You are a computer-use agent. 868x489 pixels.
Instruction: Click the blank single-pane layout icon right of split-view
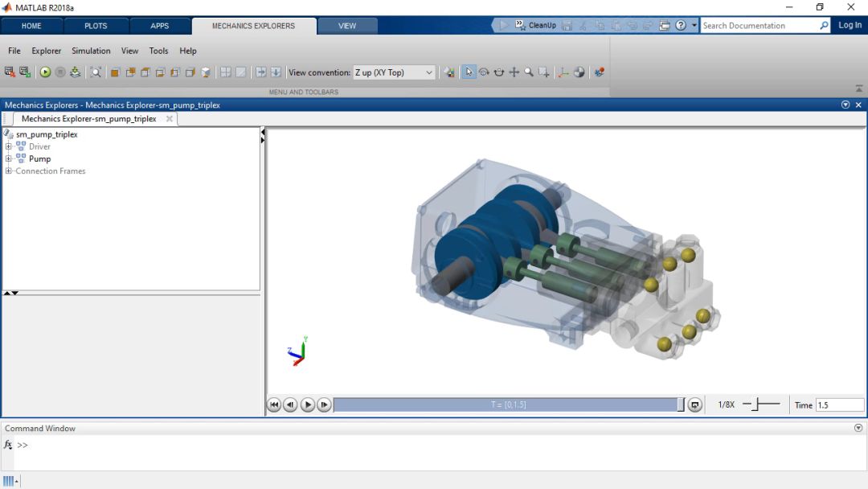pos(241,72)
